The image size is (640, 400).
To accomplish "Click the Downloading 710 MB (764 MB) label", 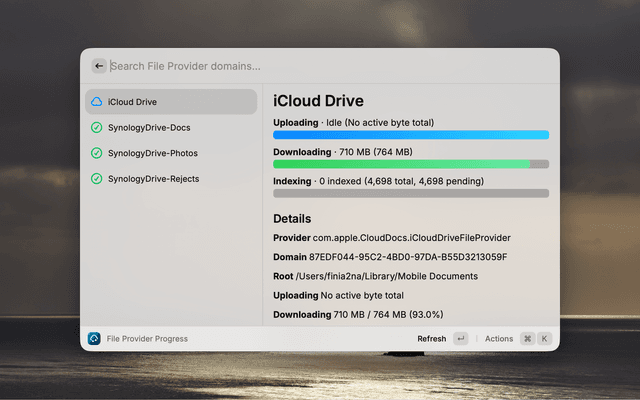I will 343,152.
